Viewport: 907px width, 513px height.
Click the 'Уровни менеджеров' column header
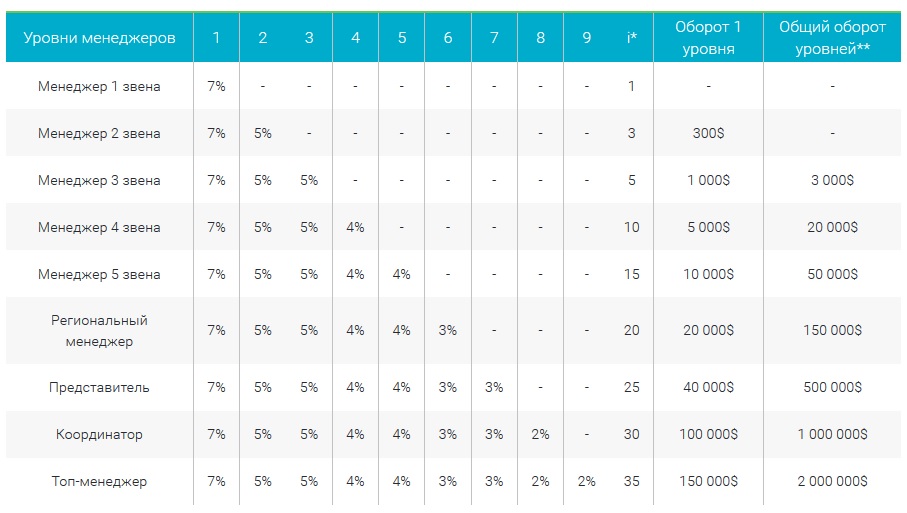[x=99, y=38]
